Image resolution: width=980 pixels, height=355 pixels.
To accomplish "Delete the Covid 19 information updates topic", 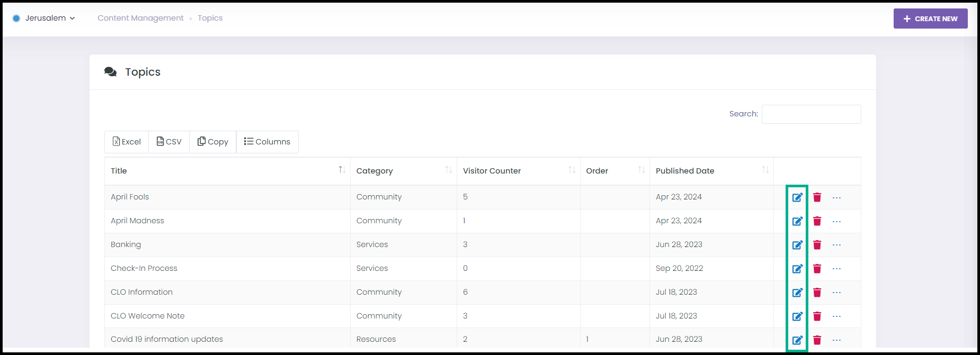I will click(x=817, y=340).
